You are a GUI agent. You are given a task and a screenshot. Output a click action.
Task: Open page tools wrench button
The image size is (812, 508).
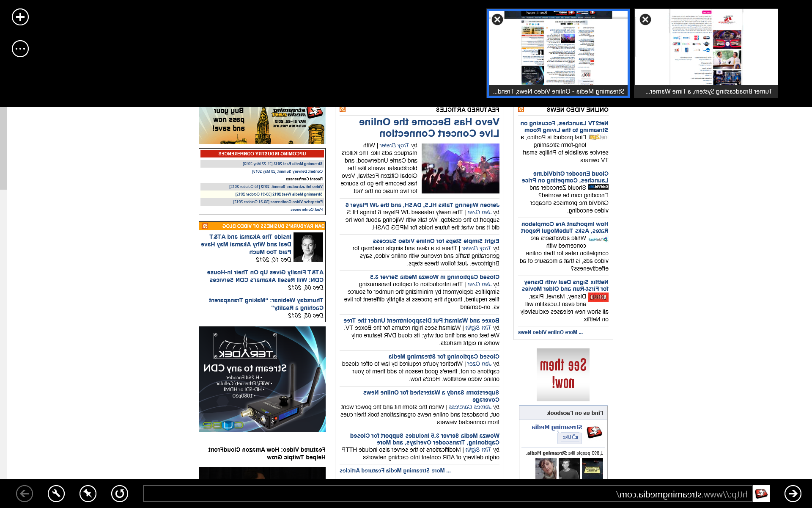point(56,494)
